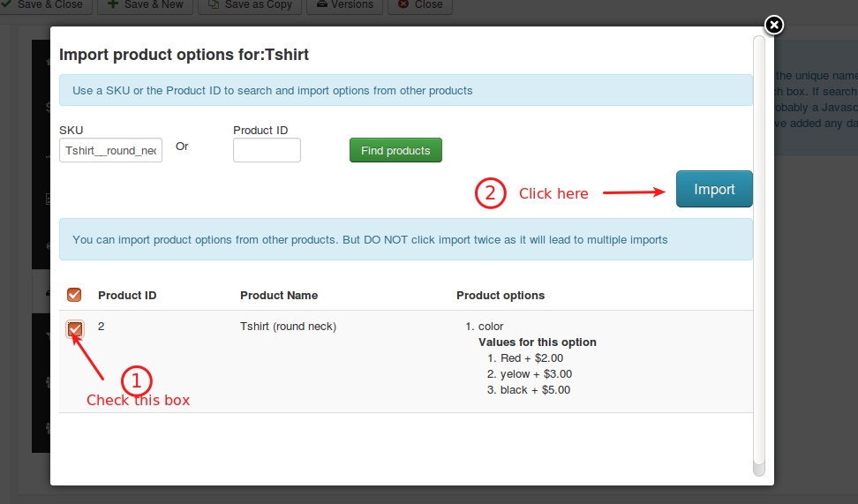Click the red Close toolbar button
Image resolution: width=858 pixels, height=504 pixels.
point(420,4)
